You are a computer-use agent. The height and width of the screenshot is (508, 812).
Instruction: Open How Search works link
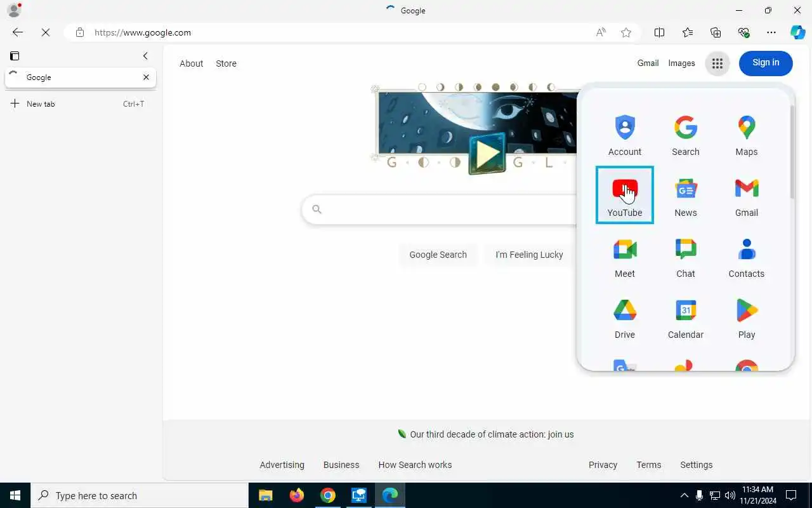pos(415,465)
